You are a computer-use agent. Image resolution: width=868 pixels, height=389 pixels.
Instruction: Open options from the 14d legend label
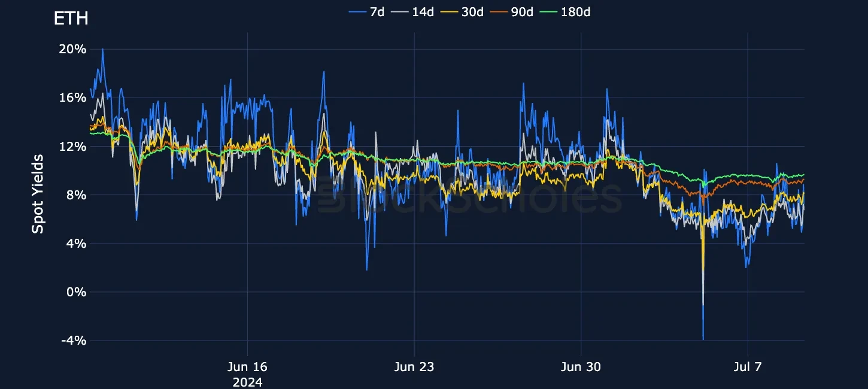[x=423, y=11]
